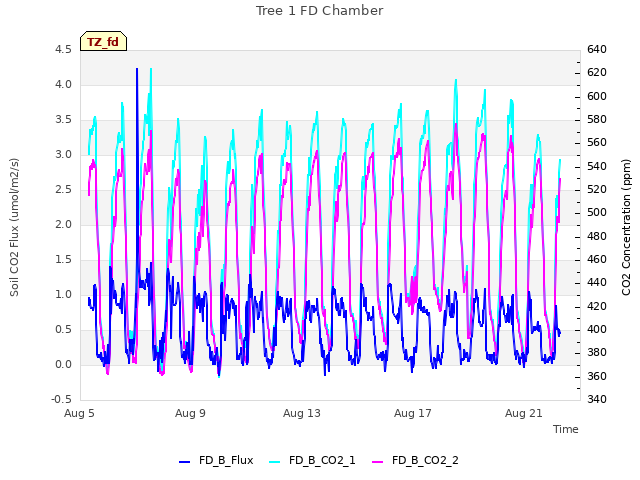Click the 1.0 left axis tick label
640x480 pixels.
point(63,295)
